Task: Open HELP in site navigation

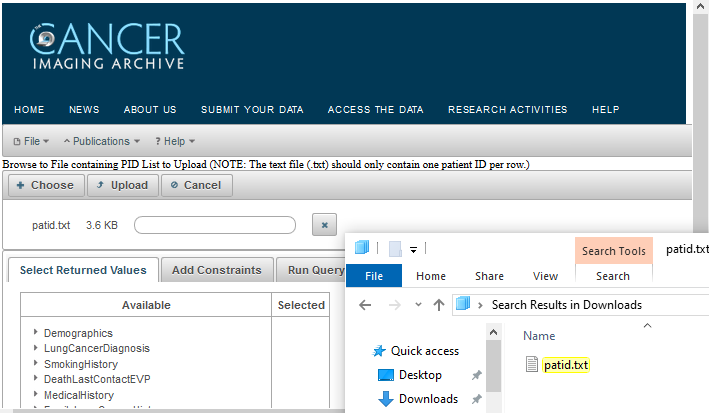Action: (606, 110)
